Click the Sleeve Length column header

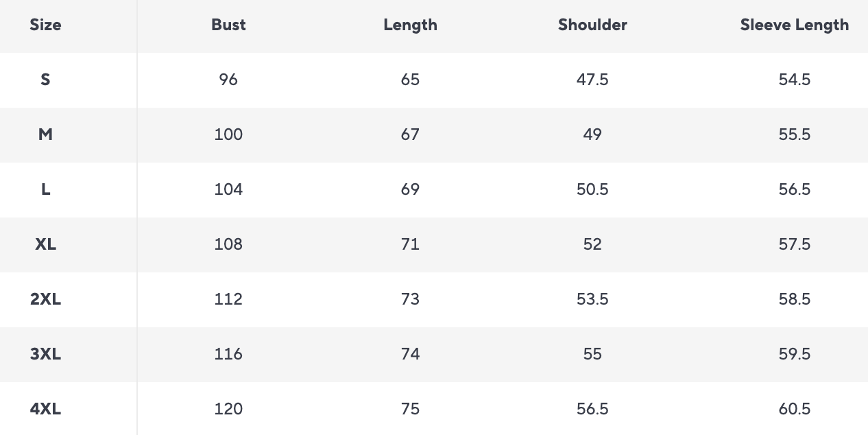tap(794, 25)
